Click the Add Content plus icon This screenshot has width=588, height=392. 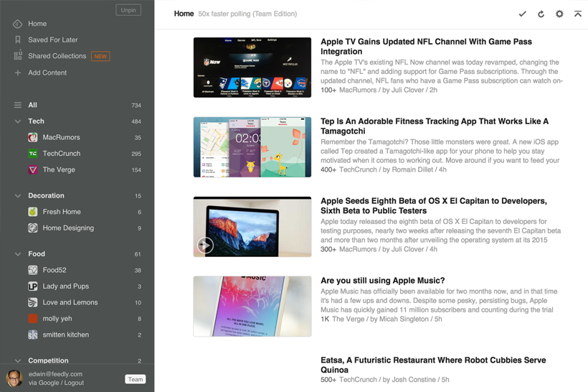[18, 73]
